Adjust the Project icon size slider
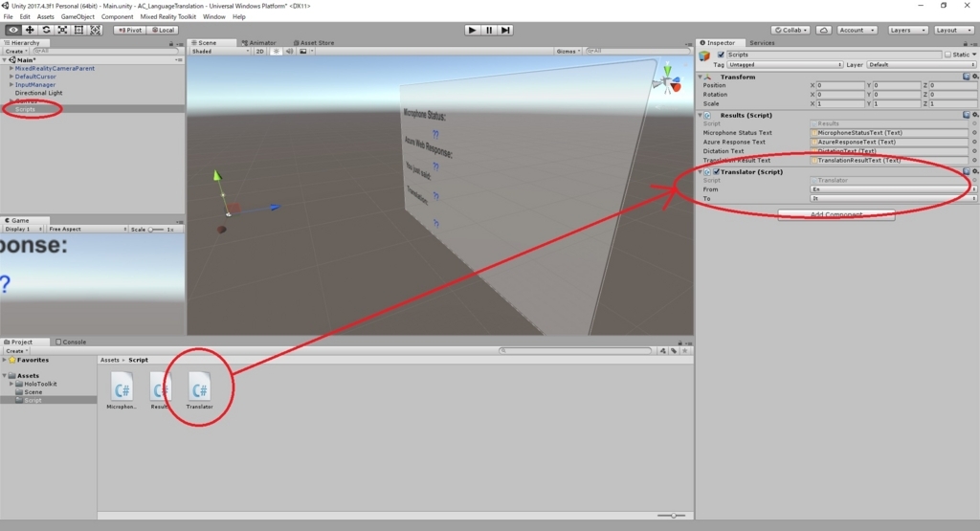980x531 pixels. pos(671,516)
